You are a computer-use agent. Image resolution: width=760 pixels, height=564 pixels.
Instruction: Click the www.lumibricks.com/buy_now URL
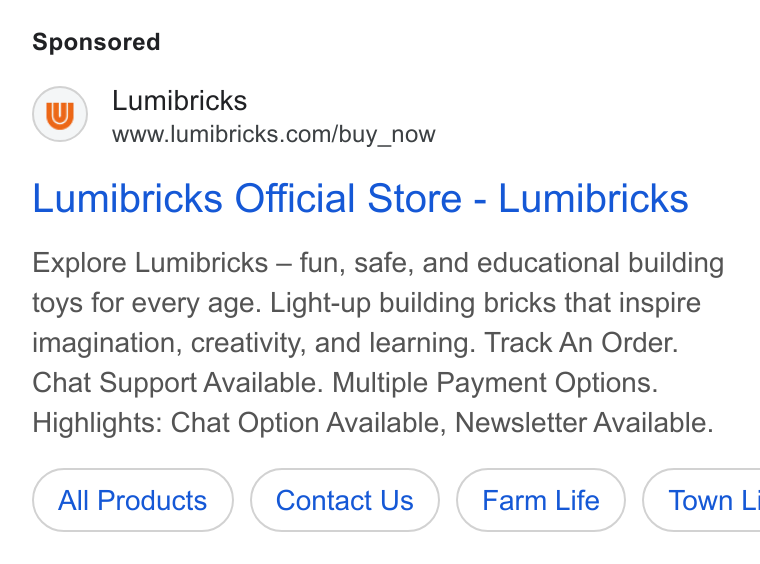pos(273,135)
